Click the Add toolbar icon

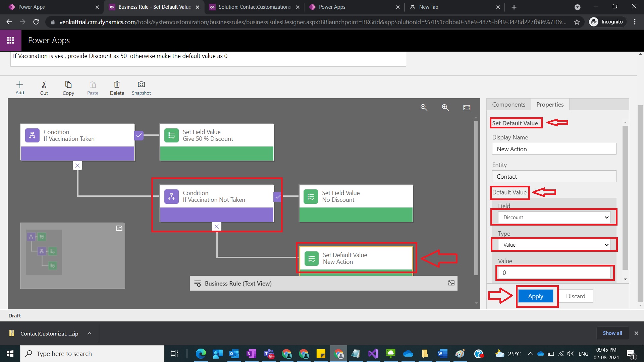[x=20, y=85]
